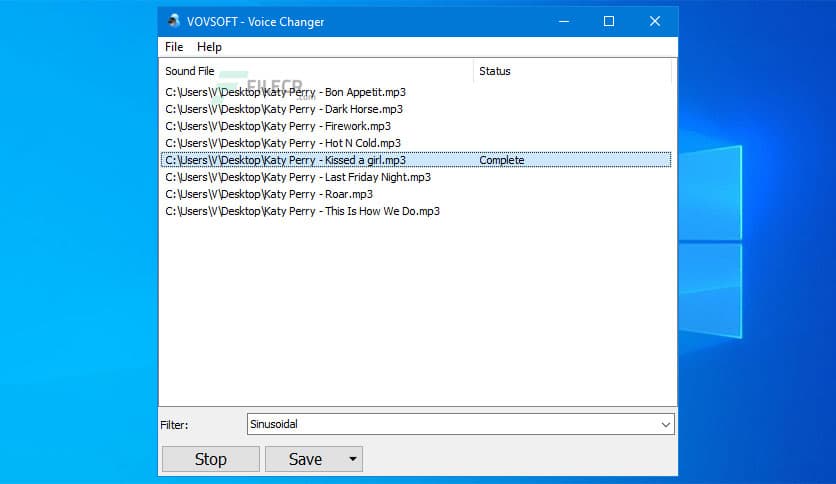Image resolution: width=836 pixels, height=484 pixels.
Task: Click the Complete status cell
Action: [501, 160]
